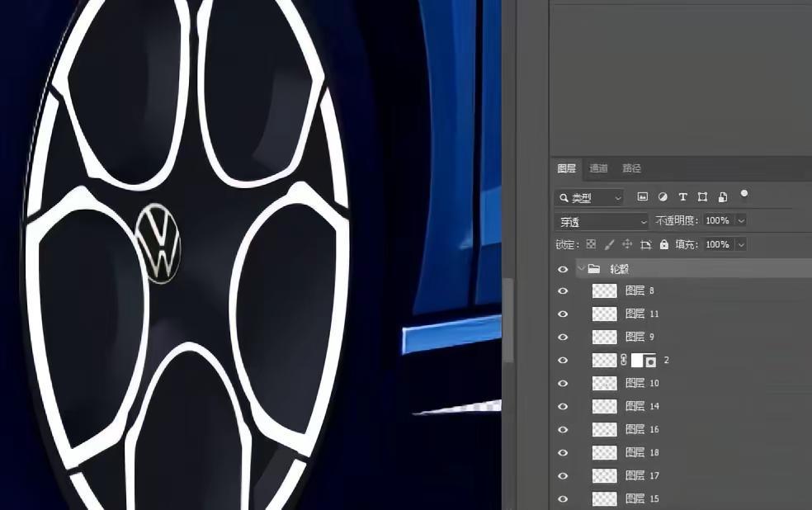Viewport: 812px width, 510px height.
Task: Switch to the 通道 tab
Action: (598, 168)
